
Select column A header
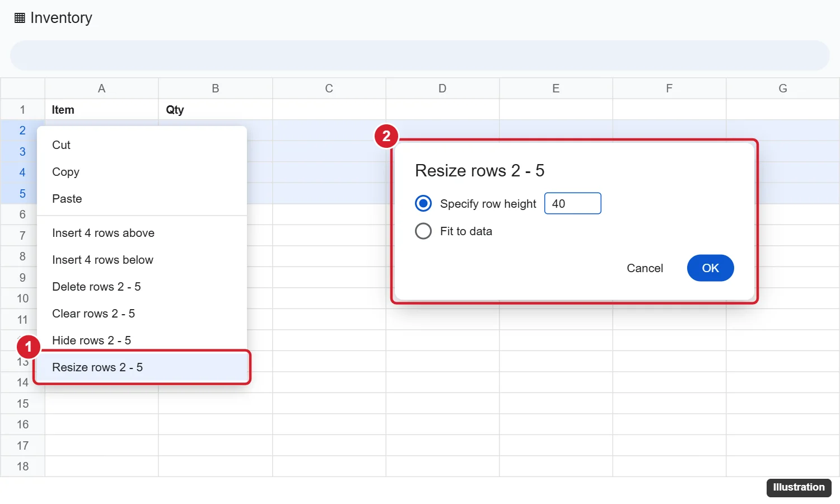[101, 88]
